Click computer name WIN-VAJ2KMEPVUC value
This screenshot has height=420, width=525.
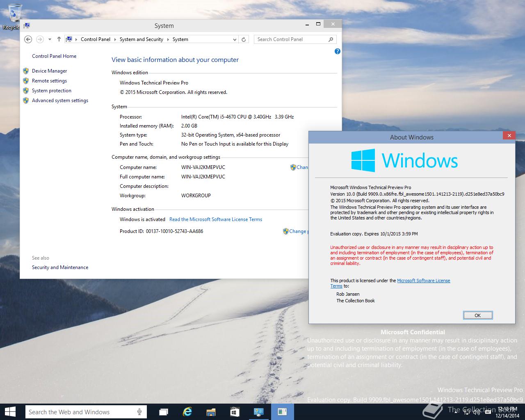pyautogui.click(x=203, y=167)
